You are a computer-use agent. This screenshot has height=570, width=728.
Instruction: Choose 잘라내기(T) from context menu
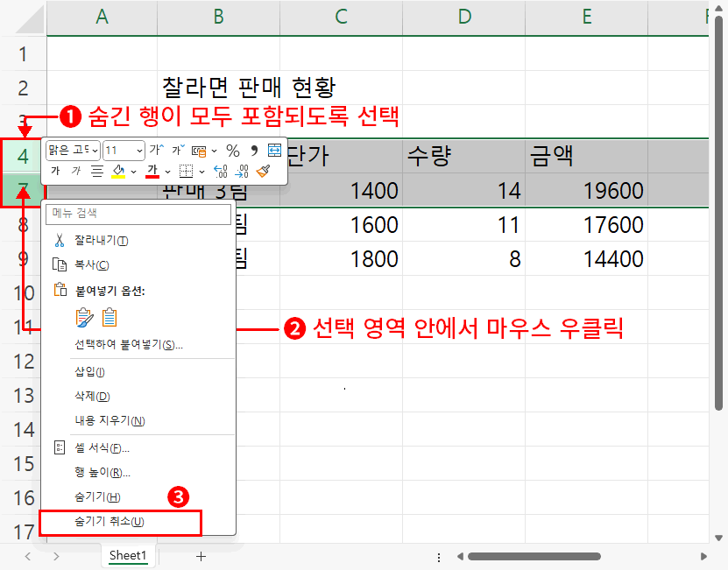click(x=138, y=241)
